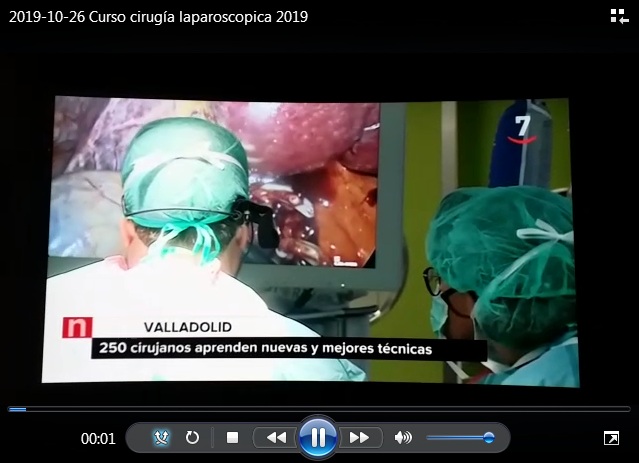Click the volume slider knob
The height and width of the screenshot is (463, 639).
pyautogui.click(x=488, y=437)
